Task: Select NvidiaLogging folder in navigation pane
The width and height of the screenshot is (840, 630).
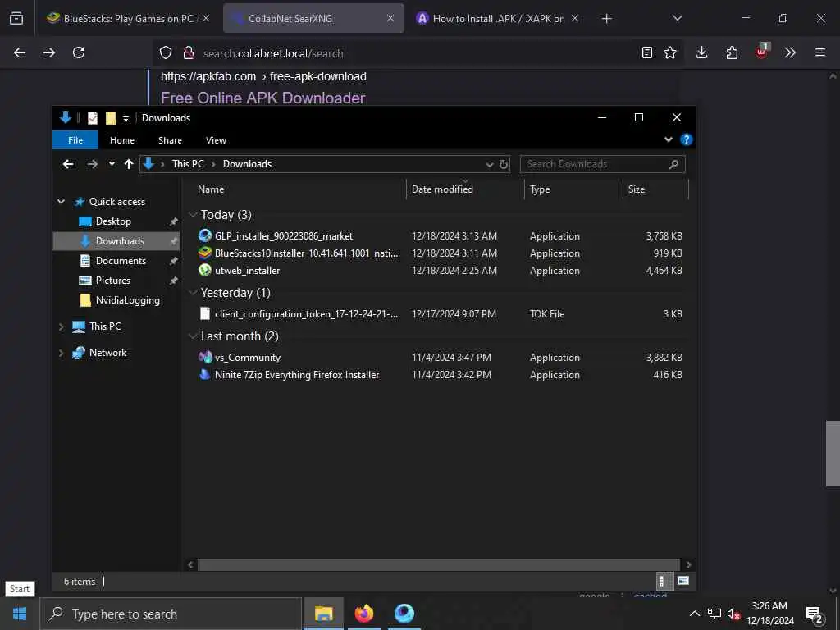Action: tap(127, 300)
